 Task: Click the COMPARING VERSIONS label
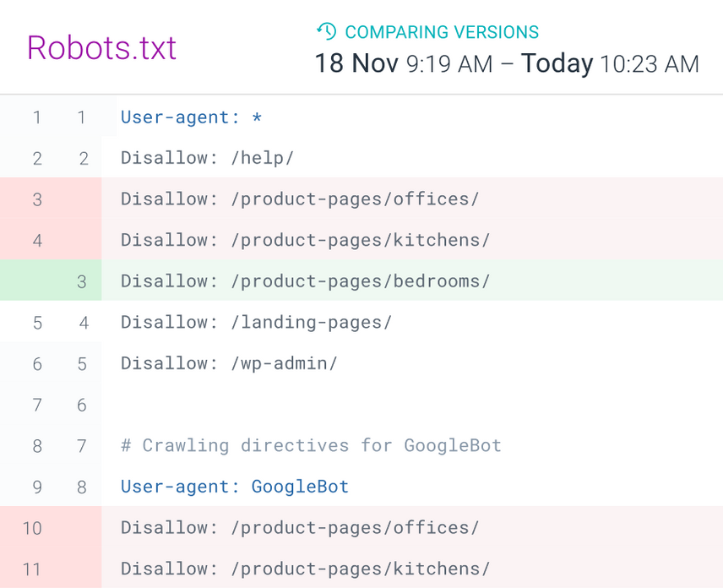pos(442,33)
